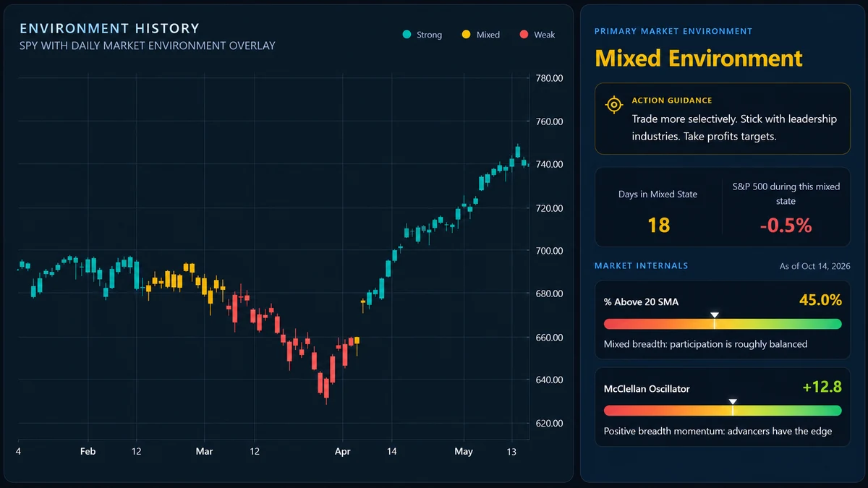Click the 14 date label after Apr
The width and height of the screenshot is (868, 488).
pyautogui.click(x=391, y=451)
